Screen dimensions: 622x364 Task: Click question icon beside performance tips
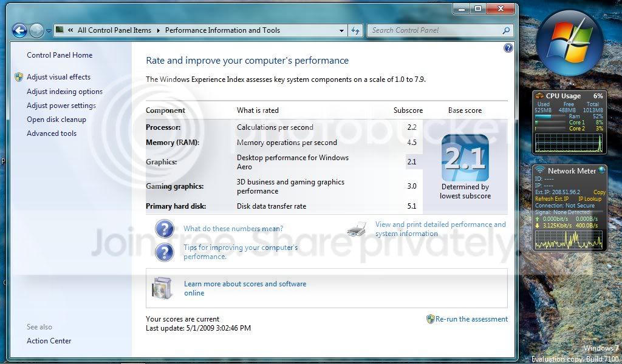click(165, 252)
